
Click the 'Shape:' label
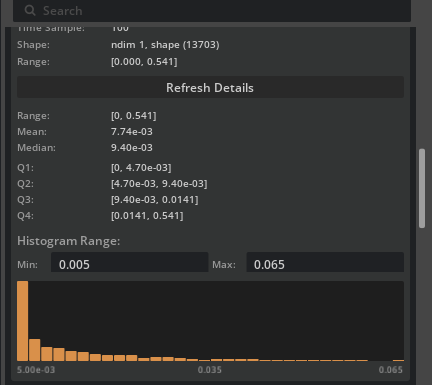33,45
